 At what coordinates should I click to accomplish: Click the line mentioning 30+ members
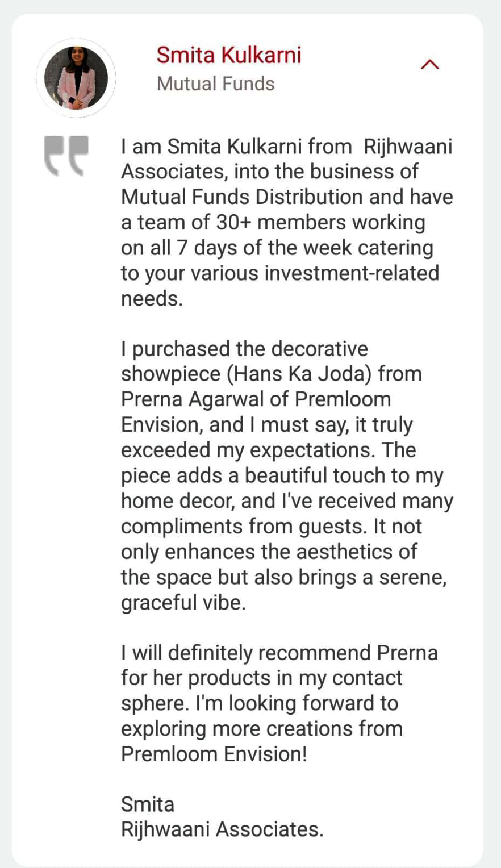[273, 222]
